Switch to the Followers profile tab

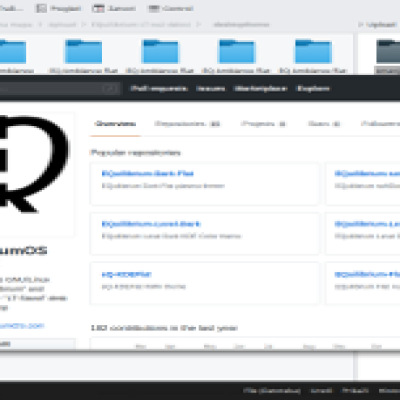coord(380,124)
